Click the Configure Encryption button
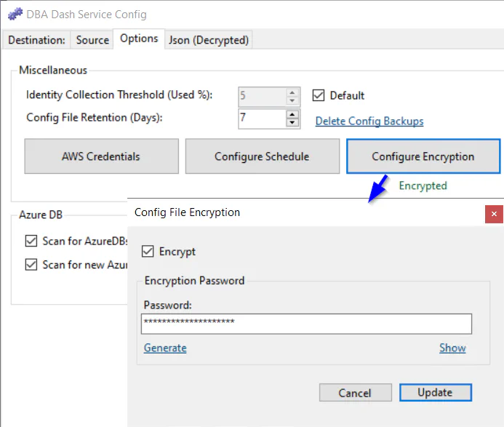Viewport: 504px width, 427px height. (423, 156)
